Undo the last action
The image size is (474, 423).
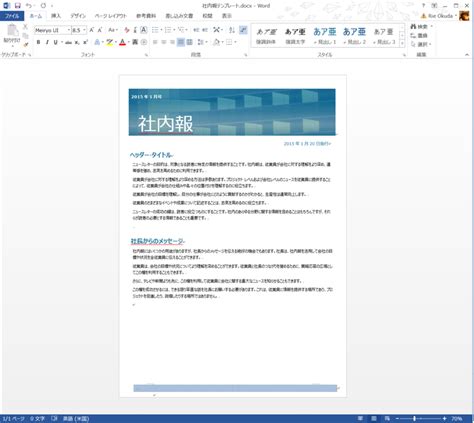[x=29, y=6]
